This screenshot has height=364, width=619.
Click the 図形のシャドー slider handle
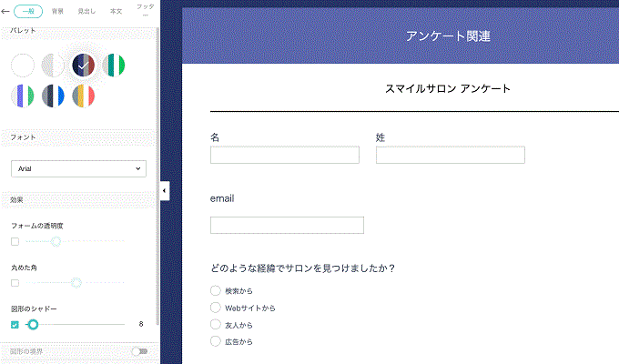33,324
